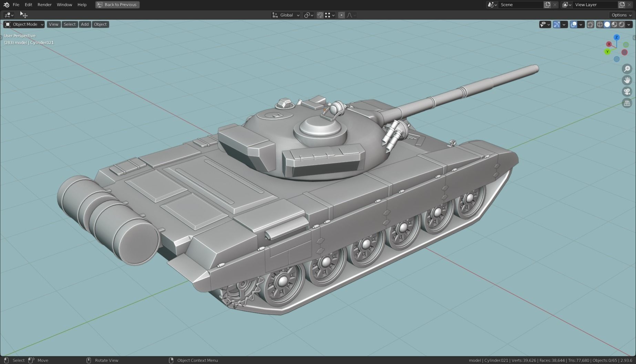The image size is (636, 364).
Task: Toggle show gizmos button
Action: point(556,24)
